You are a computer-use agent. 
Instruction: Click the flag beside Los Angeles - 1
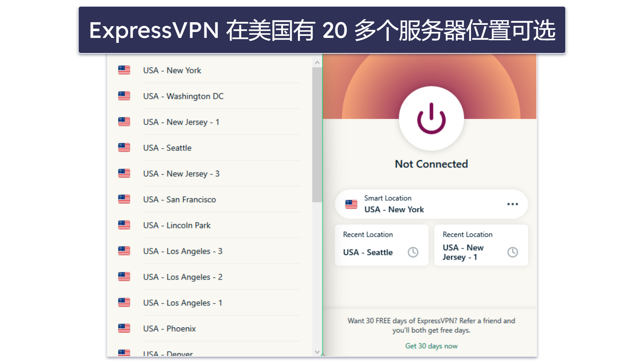point(124,303)
